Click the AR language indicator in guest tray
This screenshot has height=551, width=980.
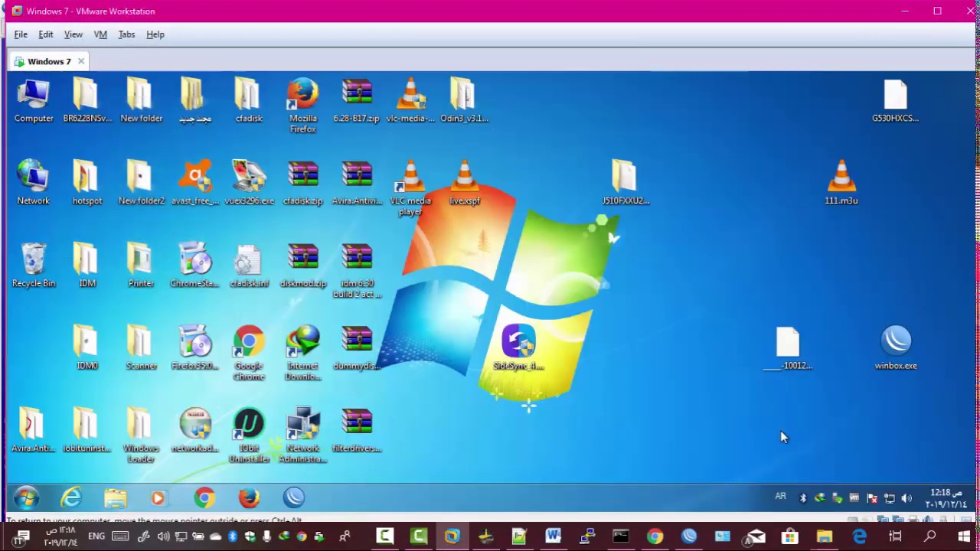[x=780, y=497]
